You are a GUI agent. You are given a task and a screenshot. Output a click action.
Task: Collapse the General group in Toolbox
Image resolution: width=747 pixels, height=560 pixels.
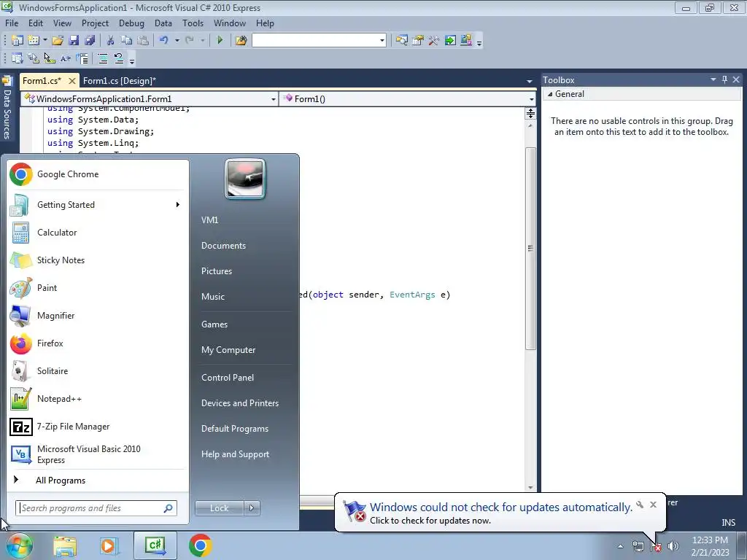(x=550, y=94)
